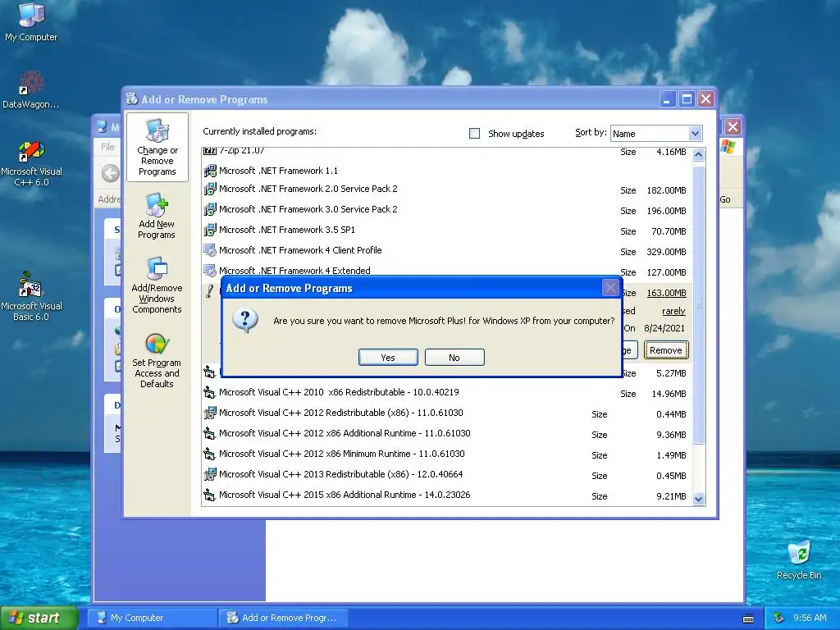This screenshot has width=840, height=630.
Task: Tick the Show updates checkbox
Action: (474, 134)
